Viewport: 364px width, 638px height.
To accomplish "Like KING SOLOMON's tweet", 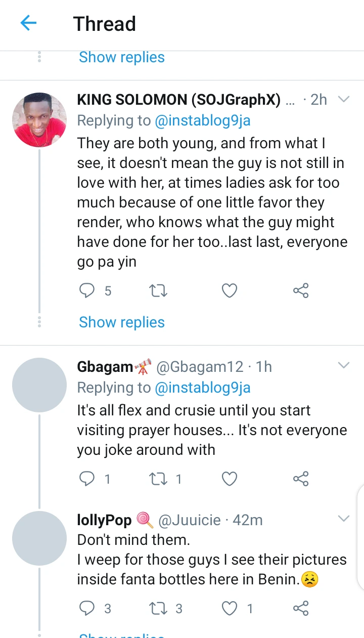I will [x=230, y=290].
